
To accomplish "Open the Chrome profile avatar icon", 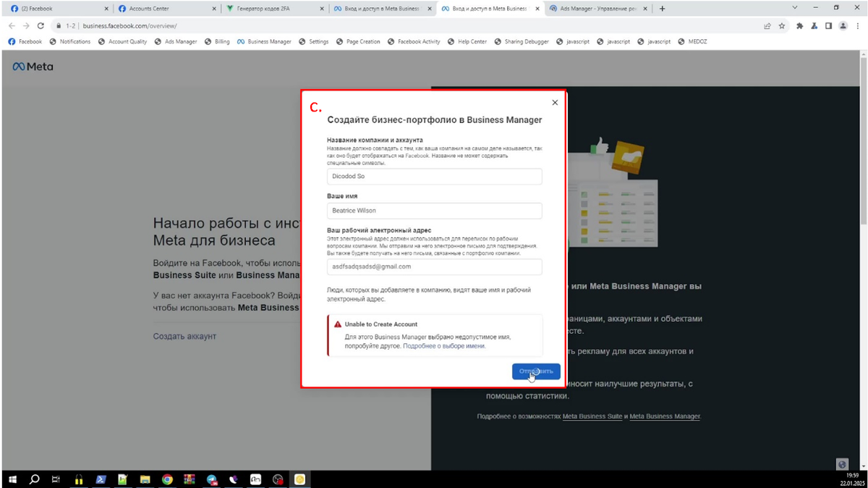I will click(x=843, y=25).
